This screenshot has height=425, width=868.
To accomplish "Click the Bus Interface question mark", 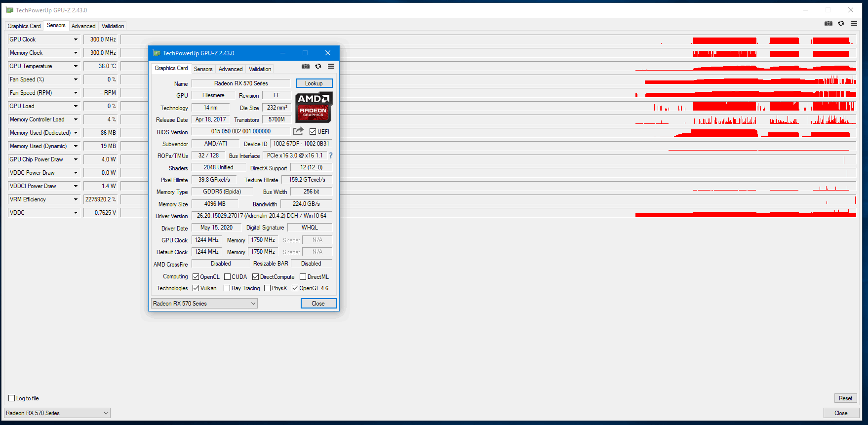I will pyautogui.click(x=331, y=155).
